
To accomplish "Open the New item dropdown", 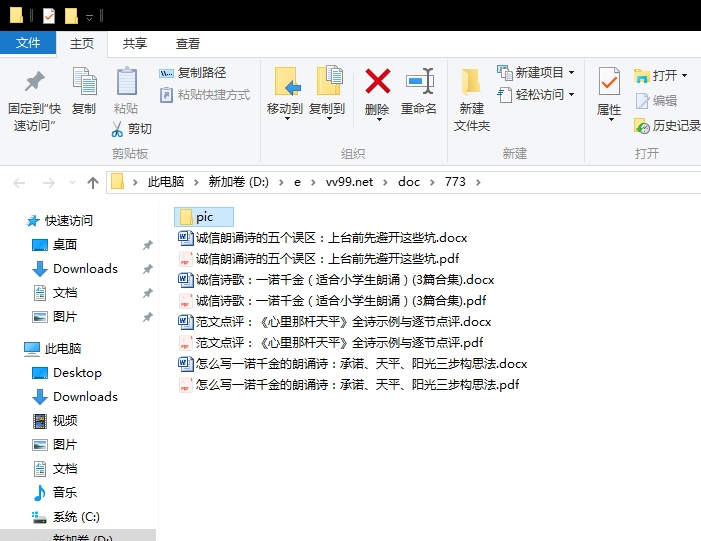I will click(x=536, y=72).
